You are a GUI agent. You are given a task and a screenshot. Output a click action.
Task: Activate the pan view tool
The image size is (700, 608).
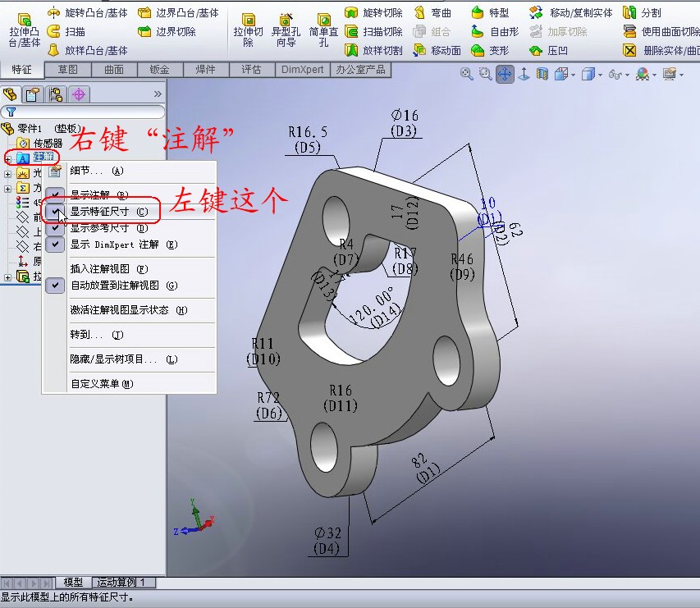coord(505,74)
